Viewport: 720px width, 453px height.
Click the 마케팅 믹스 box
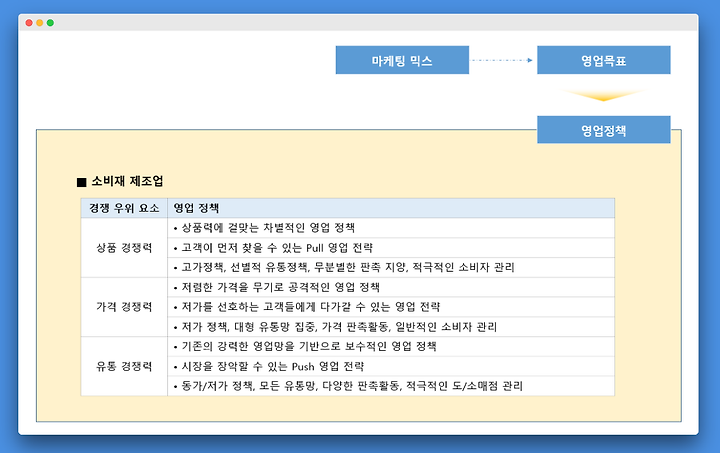pyautogui.click(x=402, y=60)
